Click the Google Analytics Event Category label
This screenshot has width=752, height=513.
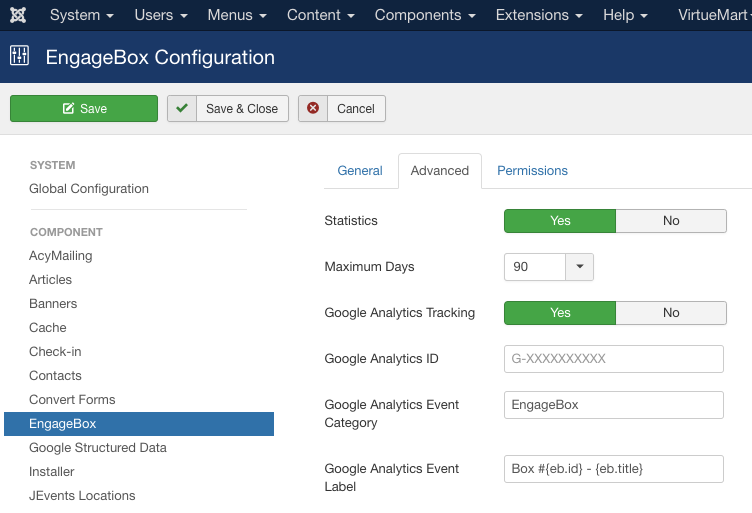pos(391,414)
